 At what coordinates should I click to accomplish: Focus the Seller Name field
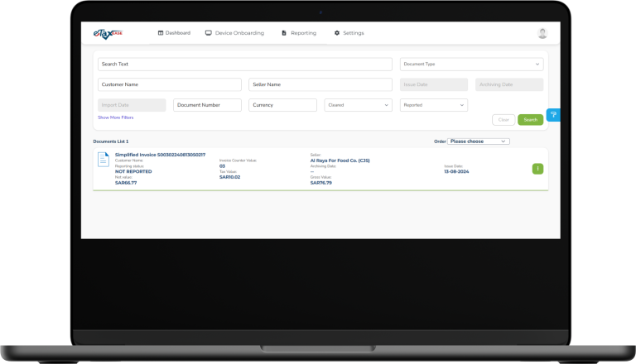click(320, 84)
